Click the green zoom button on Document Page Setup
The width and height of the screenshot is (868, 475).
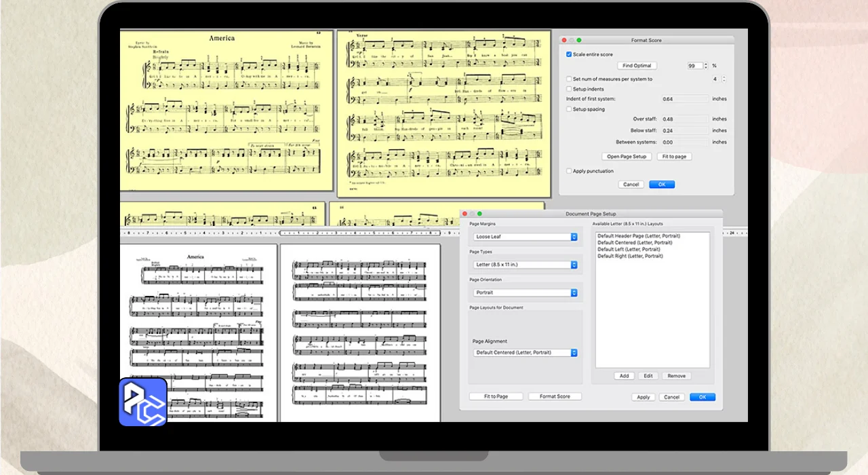(479, 214)
